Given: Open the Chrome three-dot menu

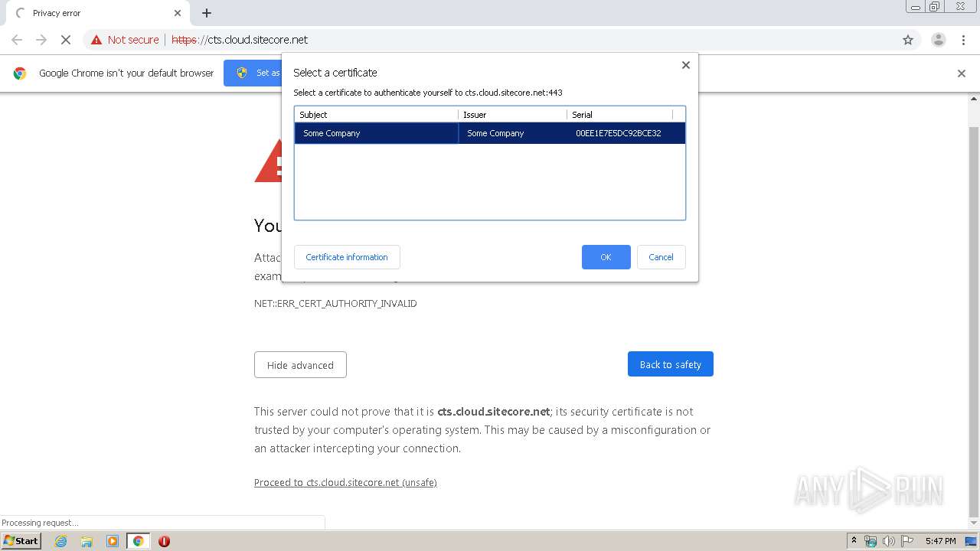Looking at the screenshot, I should [x=963, y=40].
